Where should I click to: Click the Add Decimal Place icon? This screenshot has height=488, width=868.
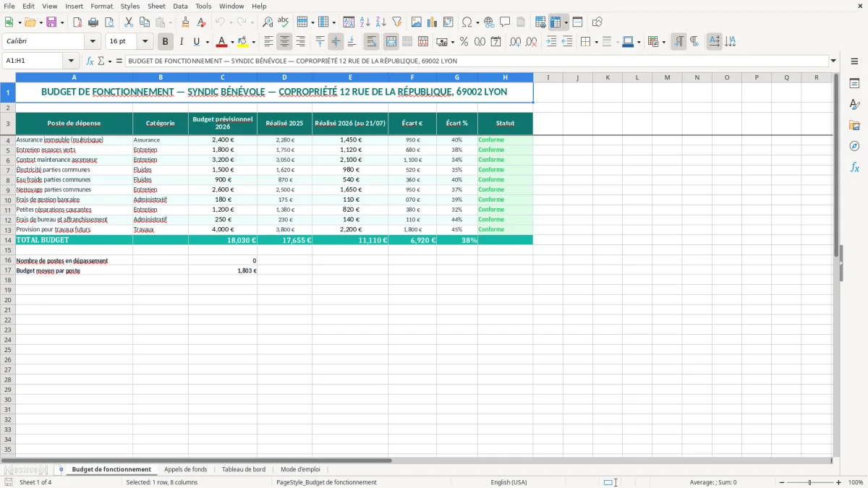(515, 42)
